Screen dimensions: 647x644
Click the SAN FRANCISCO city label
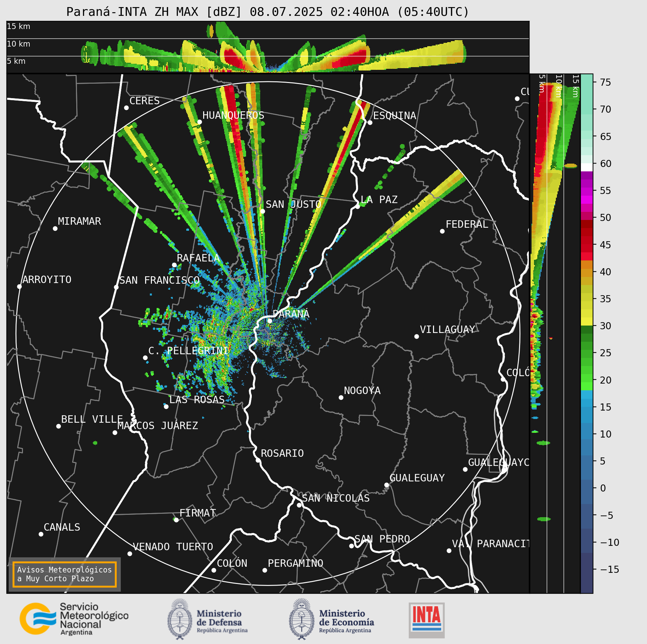159,280
